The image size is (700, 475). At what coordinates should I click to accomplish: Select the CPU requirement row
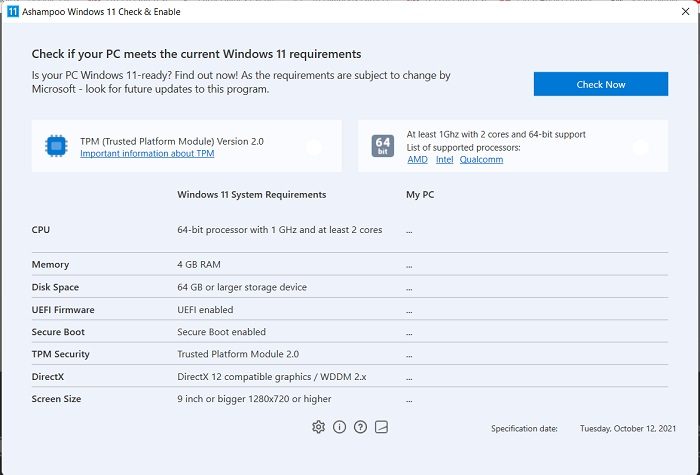[348, 230]
